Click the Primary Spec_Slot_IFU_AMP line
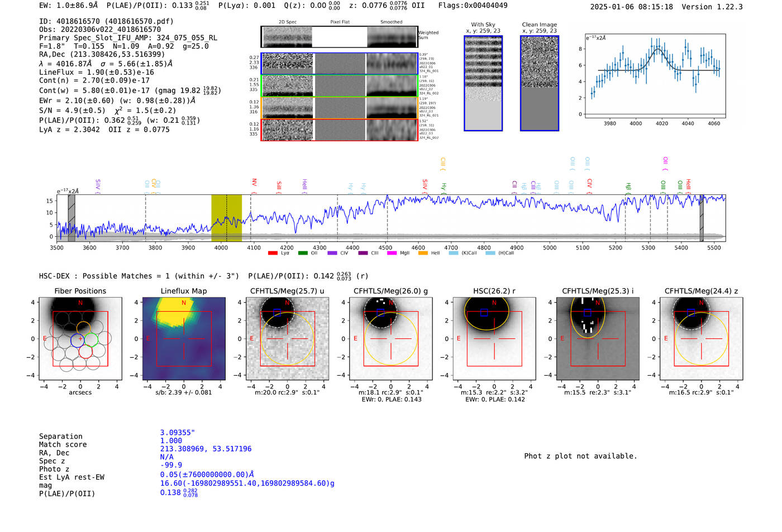 pos(128,38)
